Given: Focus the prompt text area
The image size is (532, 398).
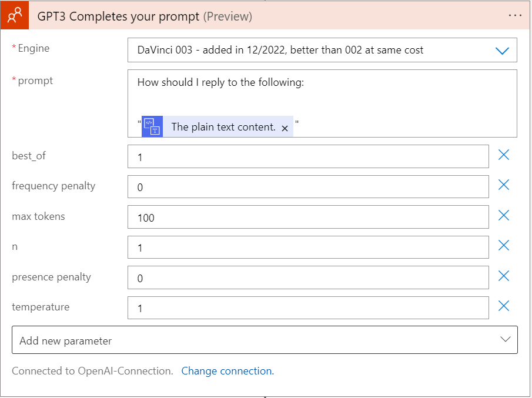Looking at the screenshot, I should tap(322, 103).
